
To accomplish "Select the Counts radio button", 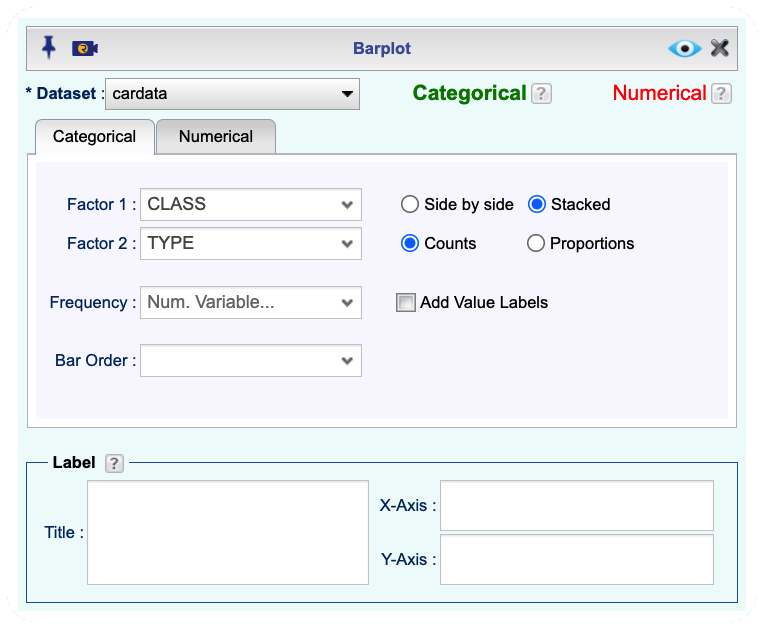I will coord(410,243).
